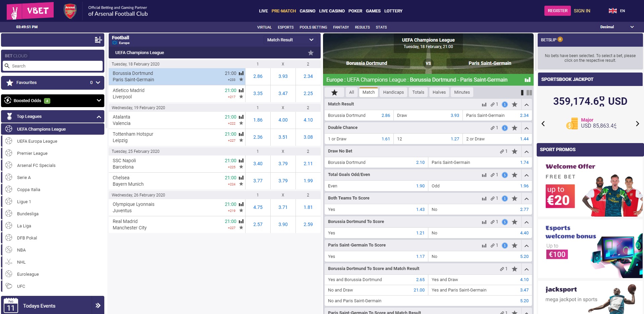644x314 pixels.
Task: Open statistics icon for Atletico Madrid vs Liverpool
Action: click(x=241, y=90)
